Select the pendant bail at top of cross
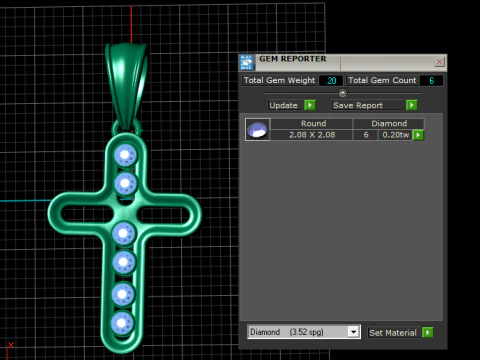Screen dimensions: 480x360 (127, 85)
